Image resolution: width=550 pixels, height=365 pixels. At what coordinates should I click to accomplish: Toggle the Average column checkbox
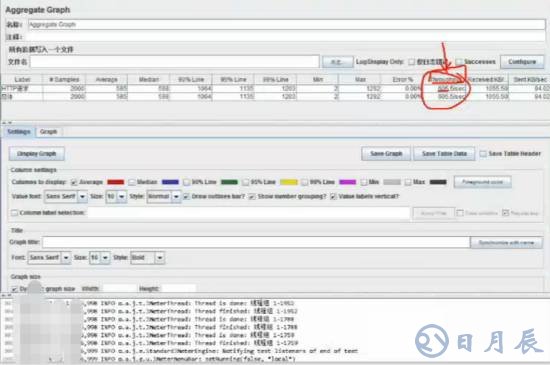74,182
